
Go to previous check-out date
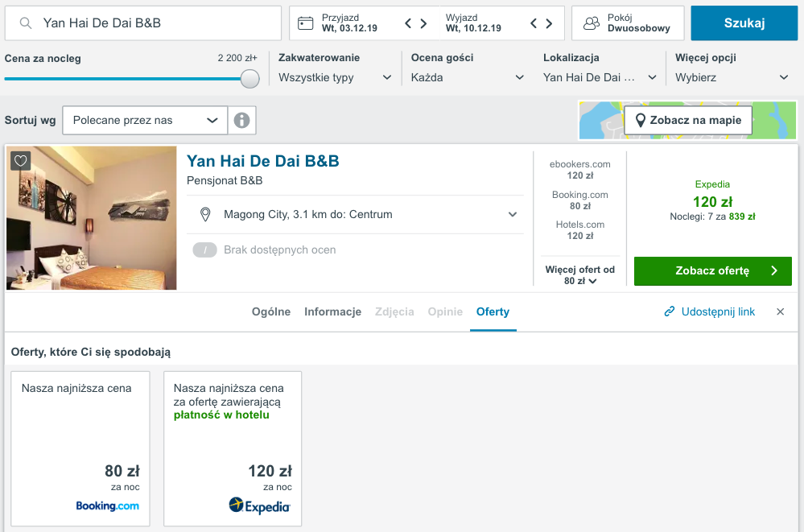(534, 23)
